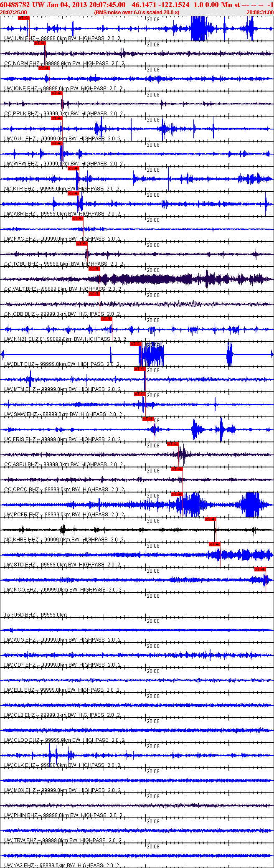Select the pick marker on CN.CBB trace
This screenshot has width=274, height=868.
94,294
